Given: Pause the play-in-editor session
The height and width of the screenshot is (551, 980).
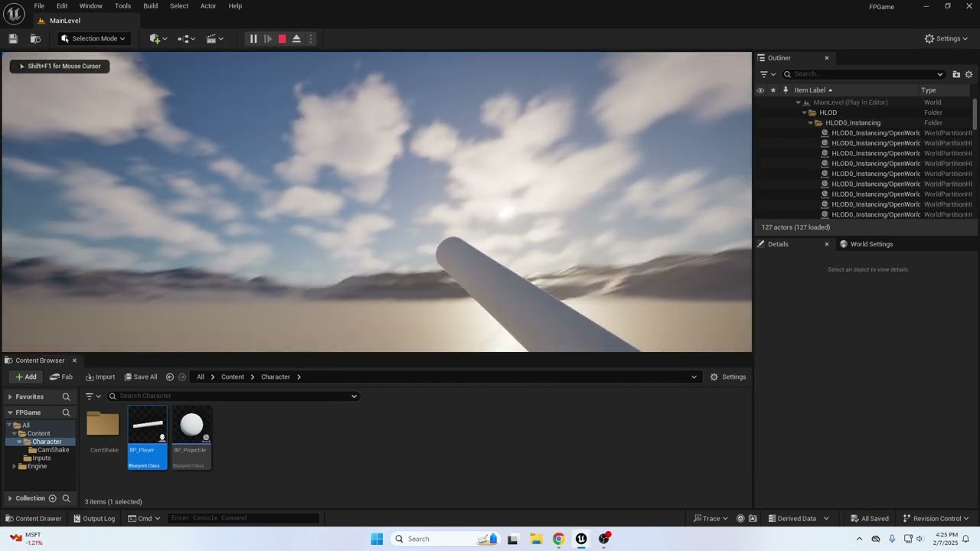Looking at the screenshot, I should (253, 39).
